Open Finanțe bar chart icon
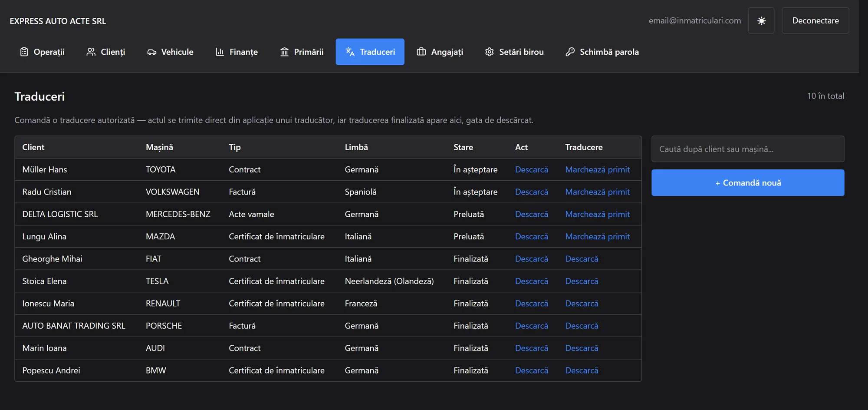868x410 pixels. (220, 52)
